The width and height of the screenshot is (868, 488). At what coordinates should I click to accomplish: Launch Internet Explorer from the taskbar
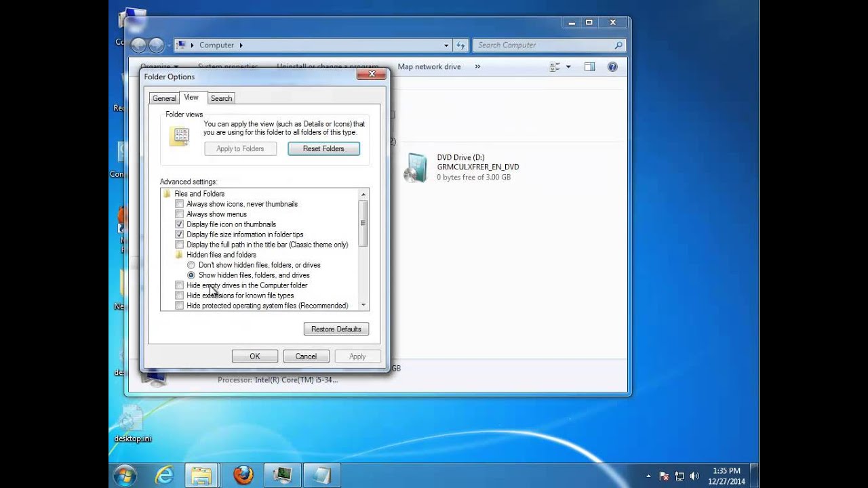point(164,476)
